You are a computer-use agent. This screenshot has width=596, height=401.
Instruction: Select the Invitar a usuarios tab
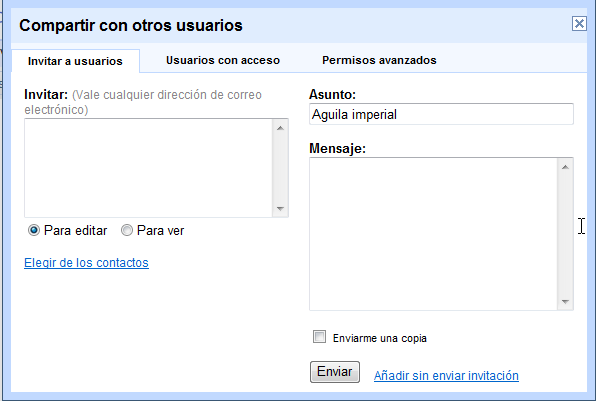click(75, 61)
